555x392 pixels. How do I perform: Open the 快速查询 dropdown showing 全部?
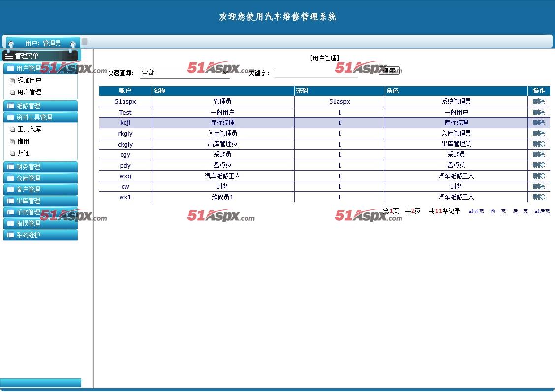[x=185, y=72]
